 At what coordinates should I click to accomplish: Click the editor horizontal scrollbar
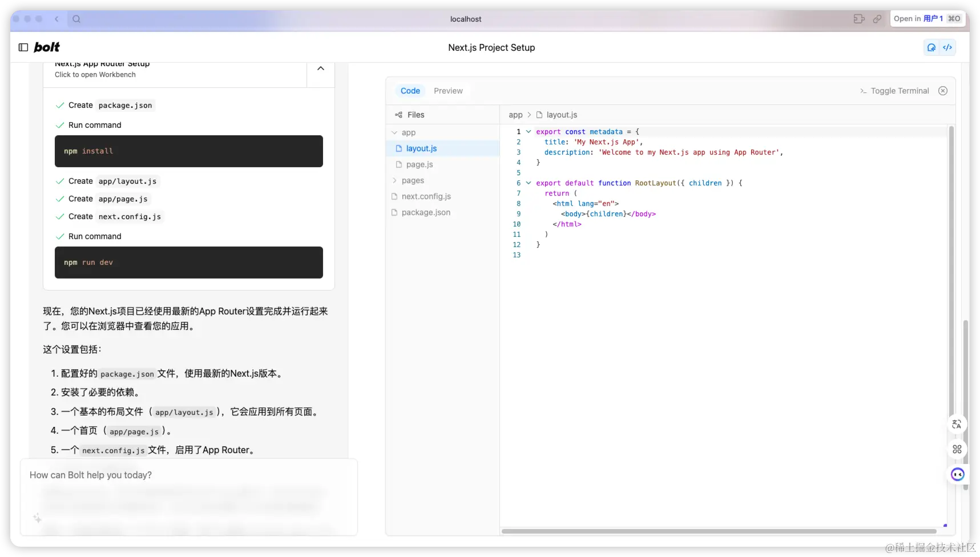[x=719, y=531]
